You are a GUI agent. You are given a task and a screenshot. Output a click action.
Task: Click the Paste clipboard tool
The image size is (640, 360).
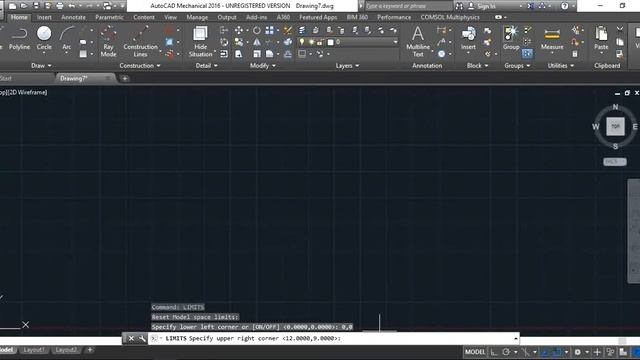coord(601,39)
